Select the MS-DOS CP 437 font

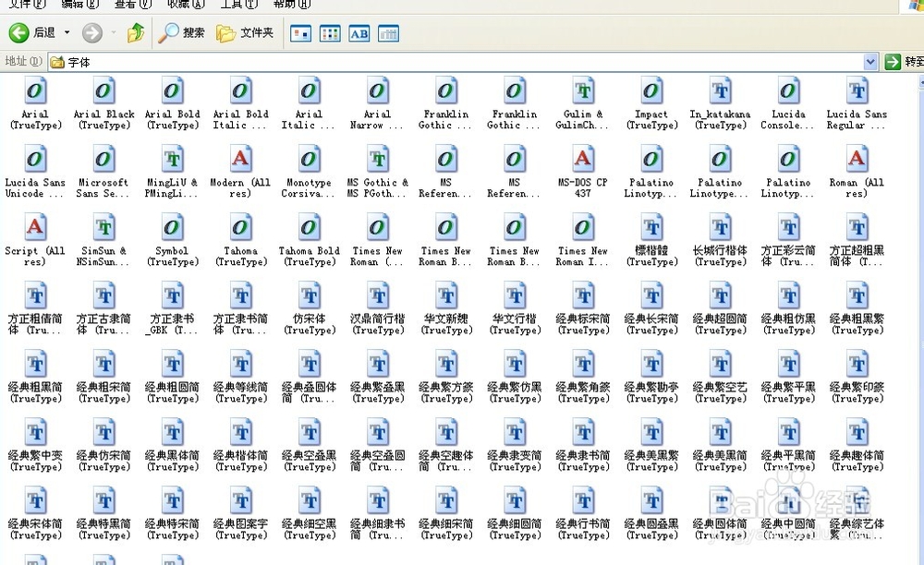point(583,172)
